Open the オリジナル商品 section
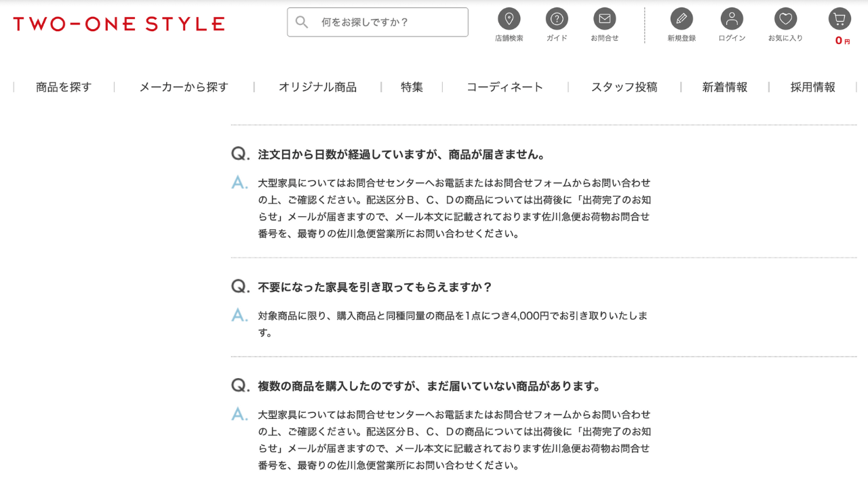 317,87
